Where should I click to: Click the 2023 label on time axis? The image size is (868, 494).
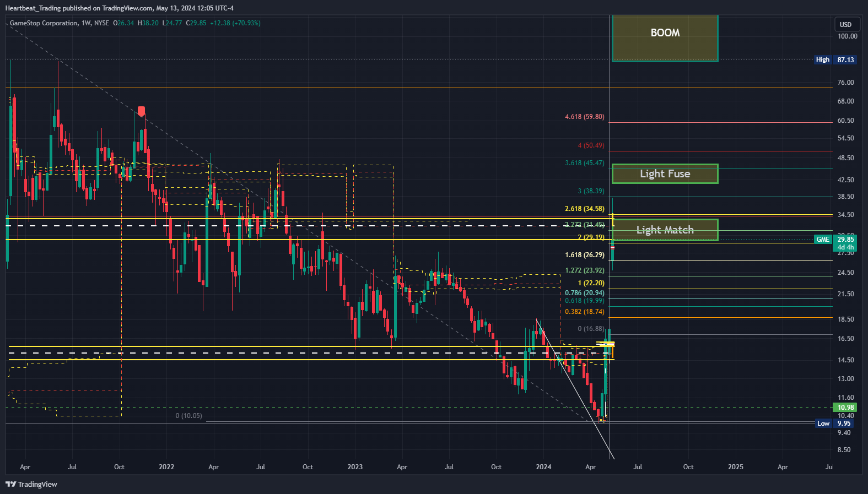pyautogui.click(x=355, y=467)
